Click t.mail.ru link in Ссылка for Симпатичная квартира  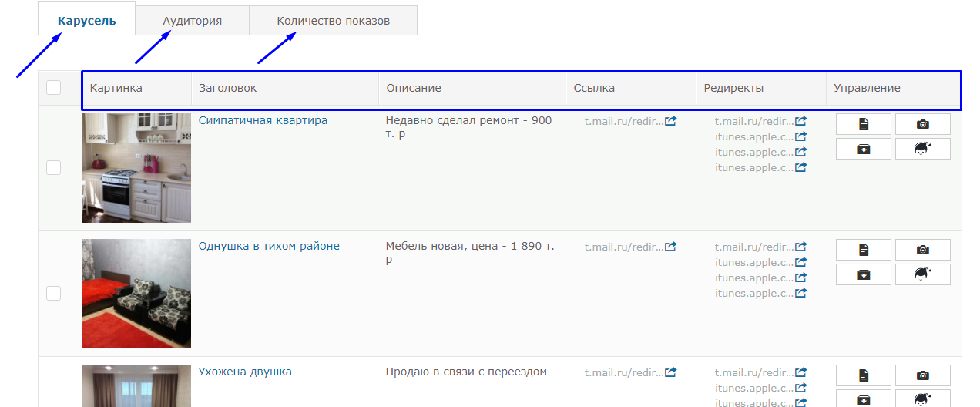(624, 121)
